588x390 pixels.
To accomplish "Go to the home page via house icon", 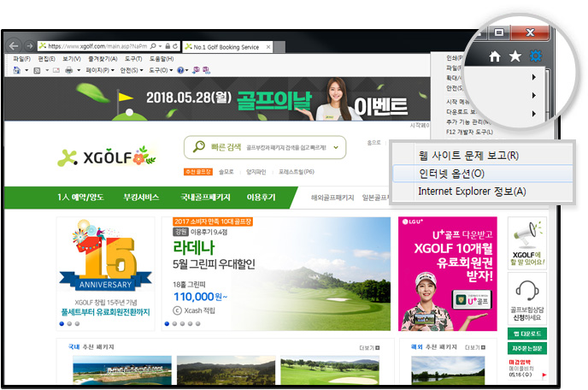I will [494, 57].
